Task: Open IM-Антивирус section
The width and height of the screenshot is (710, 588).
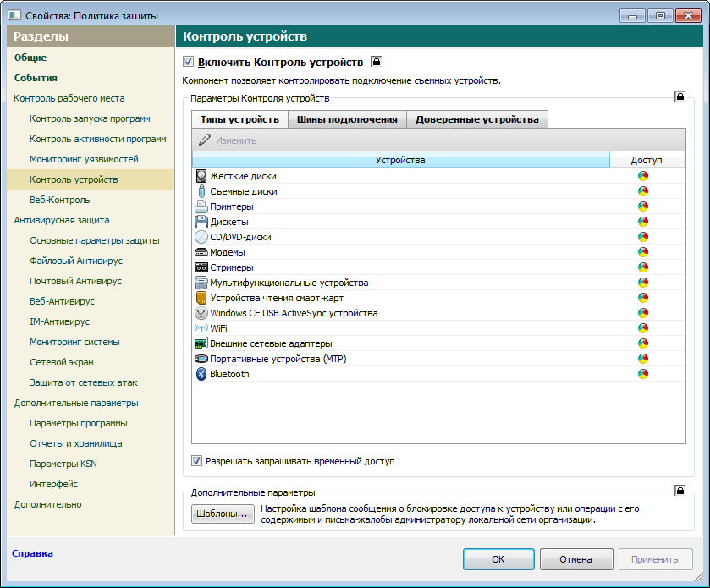Action: click(60, 321)
